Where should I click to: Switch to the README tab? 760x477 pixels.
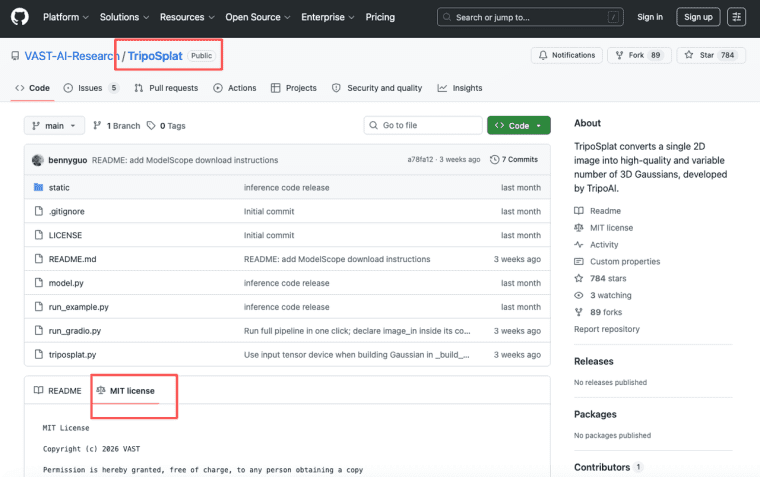(58, 391)
